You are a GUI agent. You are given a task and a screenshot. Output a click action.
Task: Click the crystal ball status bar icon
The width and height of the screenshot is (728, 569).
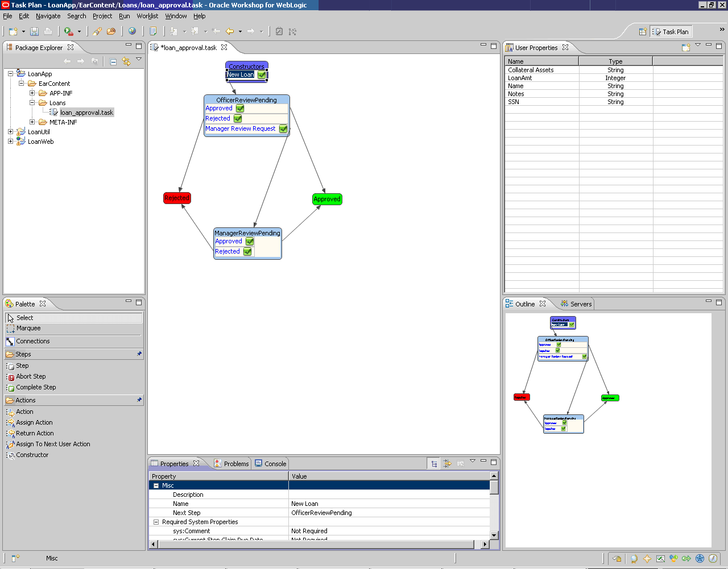tap(633, 559)
